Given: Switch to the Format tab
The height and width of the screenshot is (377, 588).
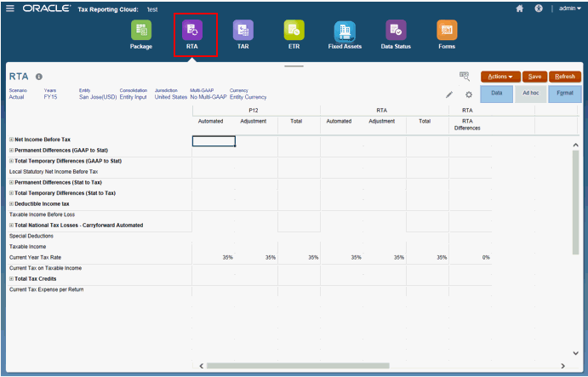Looking at the screenshot, I should (565, 94).
